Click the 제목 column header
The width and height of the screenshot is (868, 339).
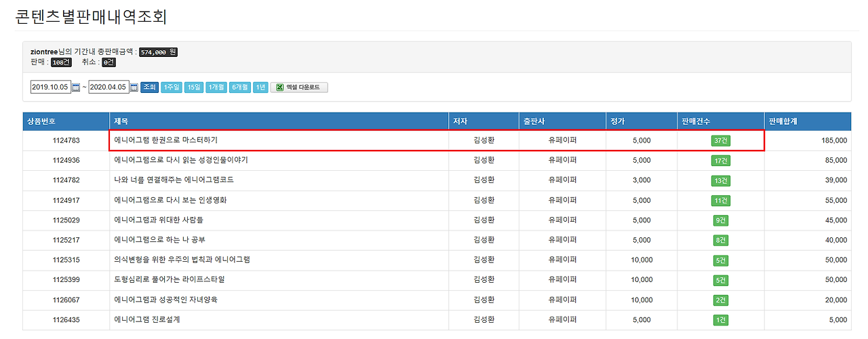click(279, 121)
